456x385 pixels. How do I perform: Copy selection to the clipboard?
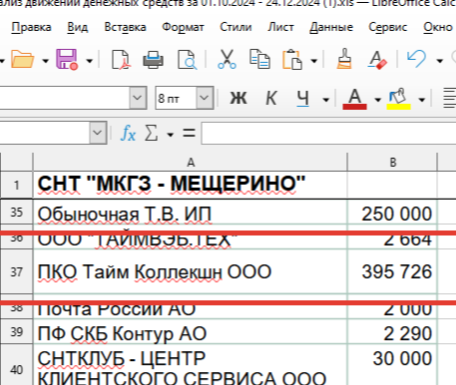tap(260, 59)
